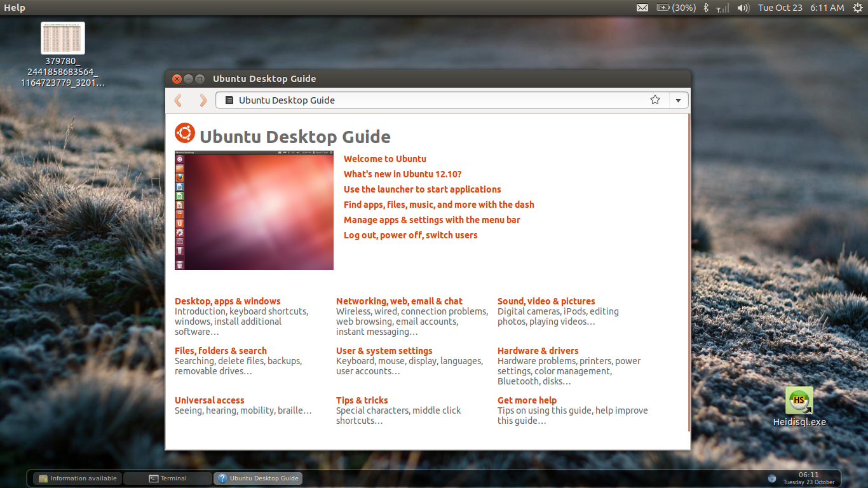Minimize the Ubuntu Desktop Guide window

(x=188, y=79)
